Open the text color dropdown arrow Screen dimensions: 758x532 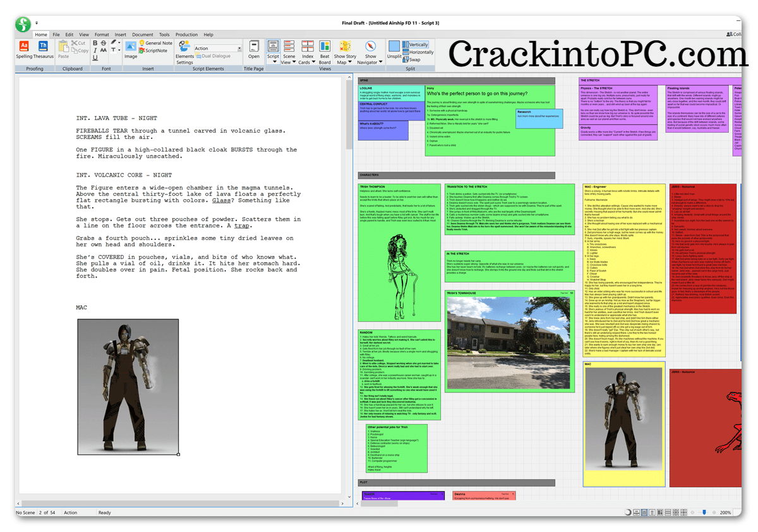click(120, 50)
